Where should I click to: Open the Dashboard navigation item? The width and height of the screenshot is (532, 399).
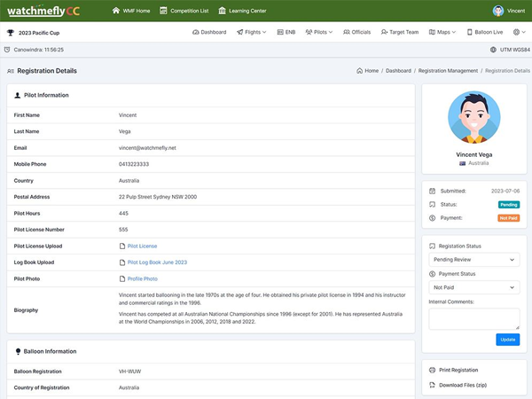(x=209, y=32)
